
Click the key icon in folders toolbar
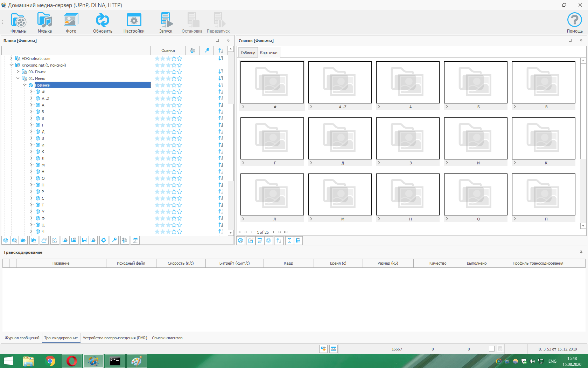coord(114,240)
